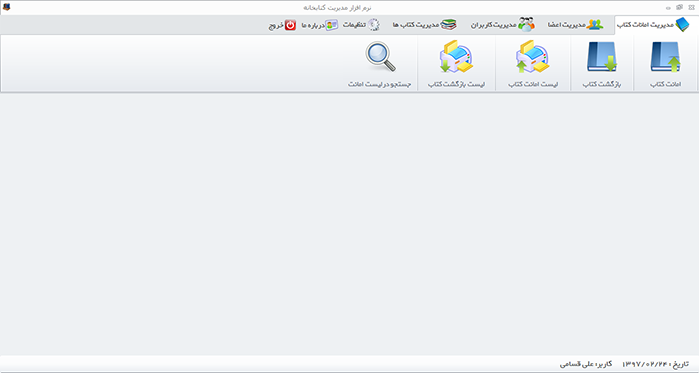Select the مدیریت امانت کتاب tab

(653, 25)
